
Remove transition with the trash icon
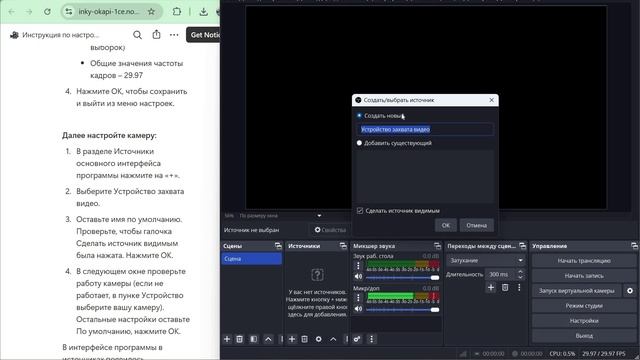click(x=505, y=287)
